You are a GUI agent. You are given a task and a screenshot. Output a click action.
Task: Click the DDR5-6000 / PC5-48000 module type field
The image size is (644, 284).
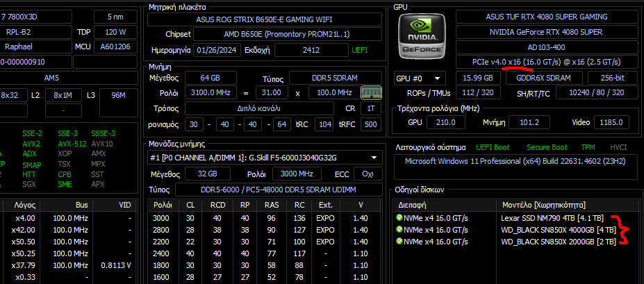[x=279, y=190]
